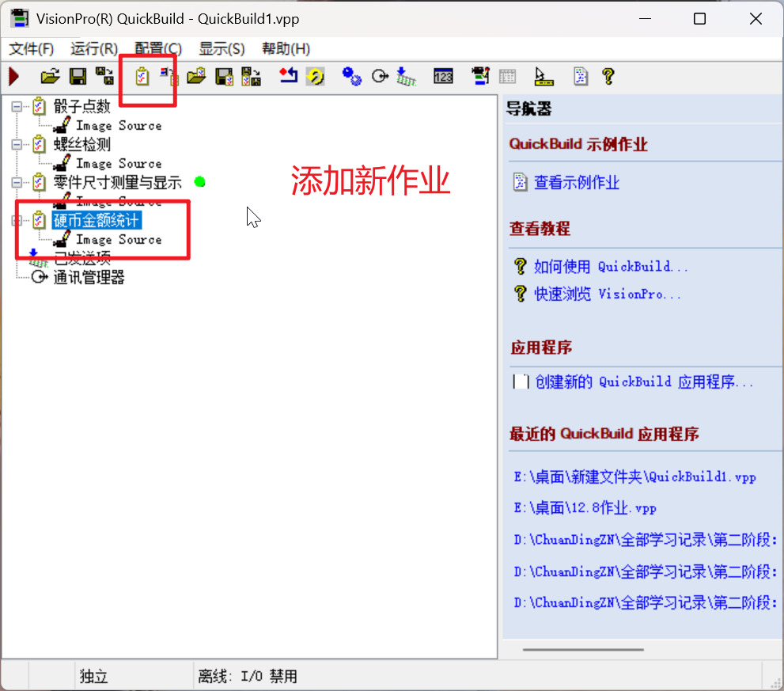The image size is (784, 691).
Task: Add a new job clipboard icon
Action: pyautogui.click(x=142, y=77)
